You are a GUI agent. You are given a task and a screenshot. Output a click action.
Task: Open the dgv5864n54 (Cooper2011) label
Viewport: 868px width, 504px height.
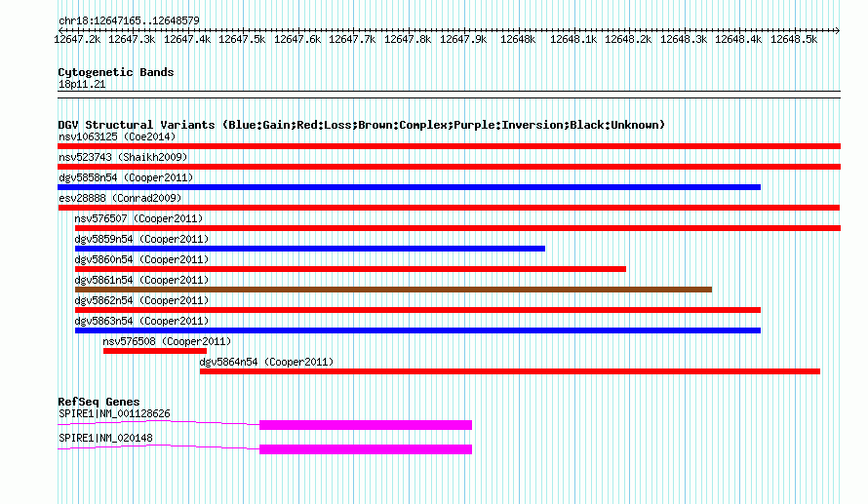pos(266,362)
